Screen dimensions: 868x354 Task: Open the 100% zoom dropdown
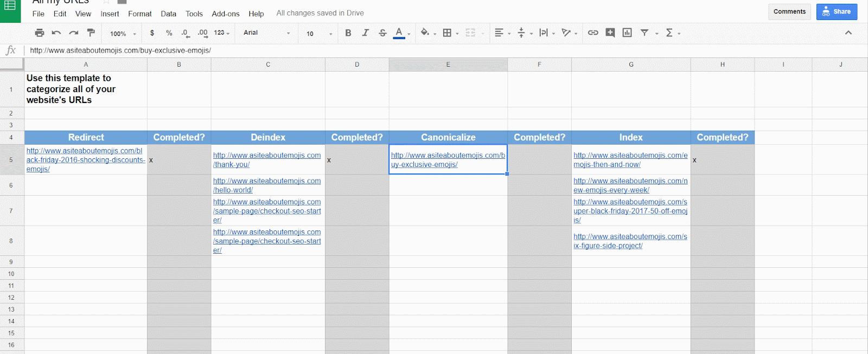[123, 34]
